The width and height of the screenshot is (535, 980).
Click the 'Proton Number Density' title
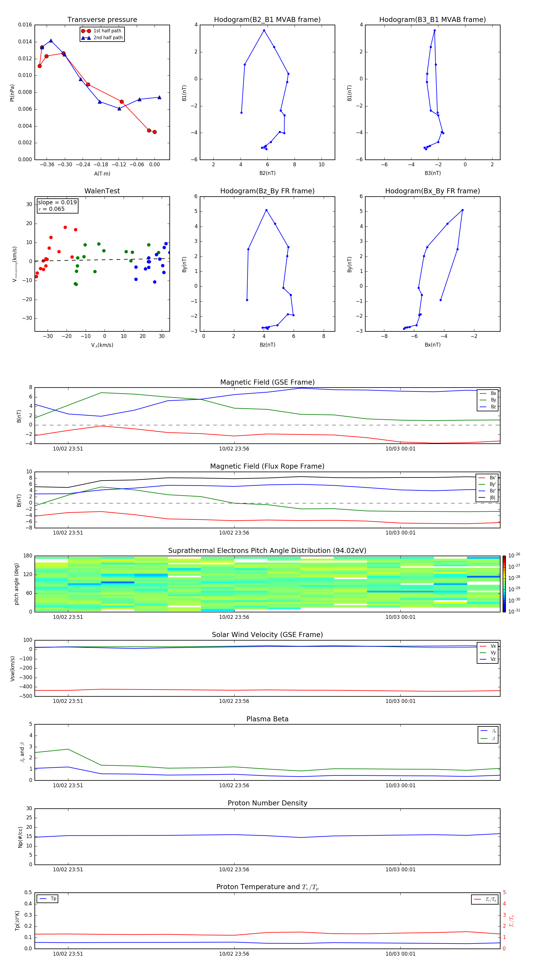tap(267, 804)
